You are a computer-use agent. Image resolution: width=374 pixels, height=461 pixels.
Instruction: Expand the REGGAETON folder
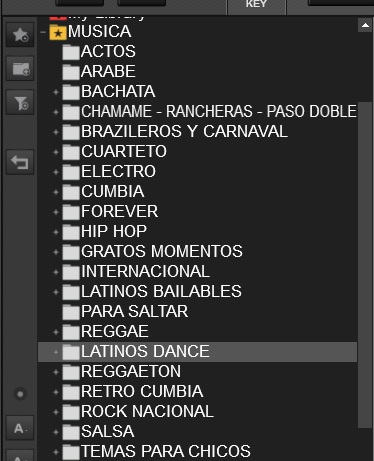pyautogui.click(x=56, y=372)
